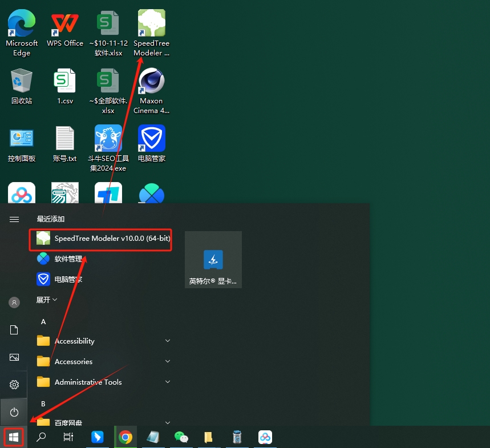The image size is (490, 448).
Task: Switch to Google Chrome on taskbar
Action: pos(125,437)
